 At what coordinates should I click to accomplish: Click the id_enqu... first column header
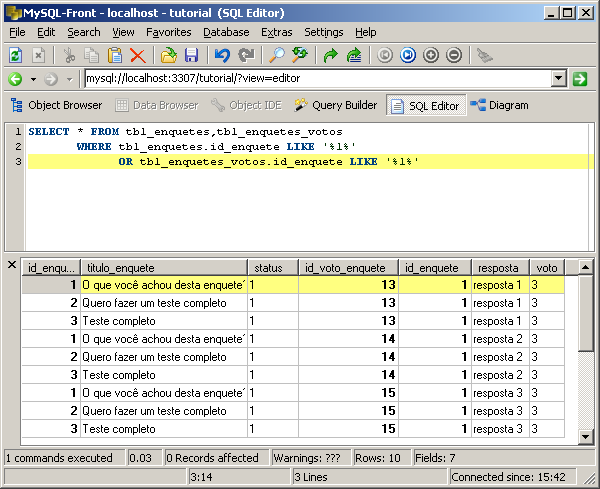coord(51,268)
